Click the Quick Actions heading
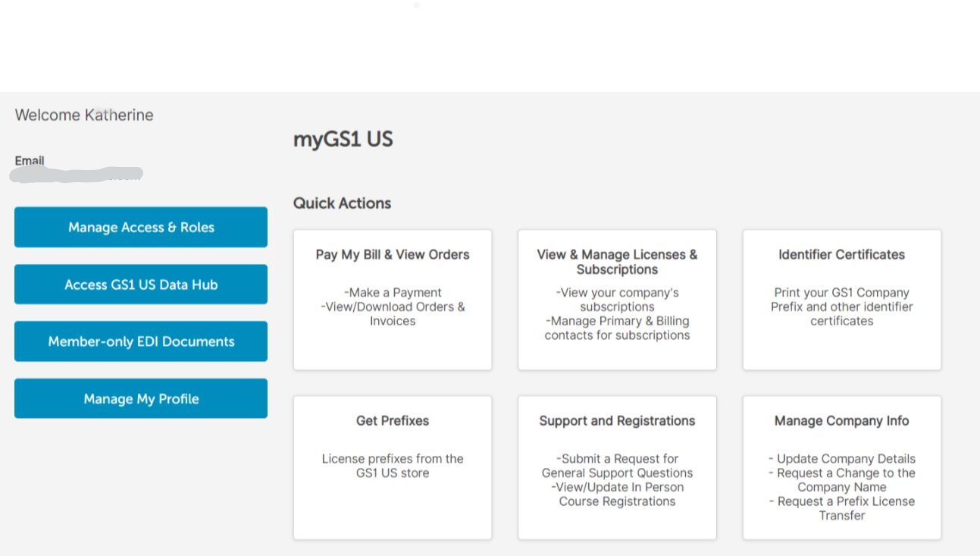Screen dimensions: 980x556 coord(343,203)
